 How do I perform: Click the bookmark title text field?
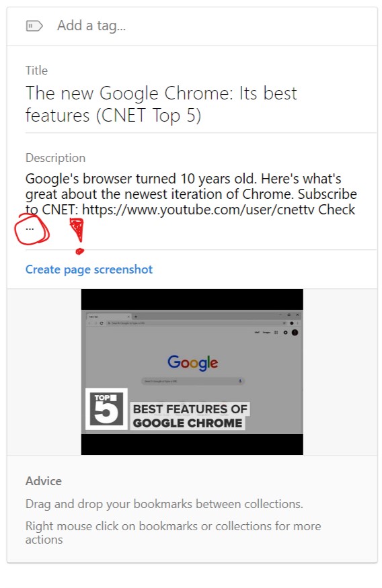161,104
